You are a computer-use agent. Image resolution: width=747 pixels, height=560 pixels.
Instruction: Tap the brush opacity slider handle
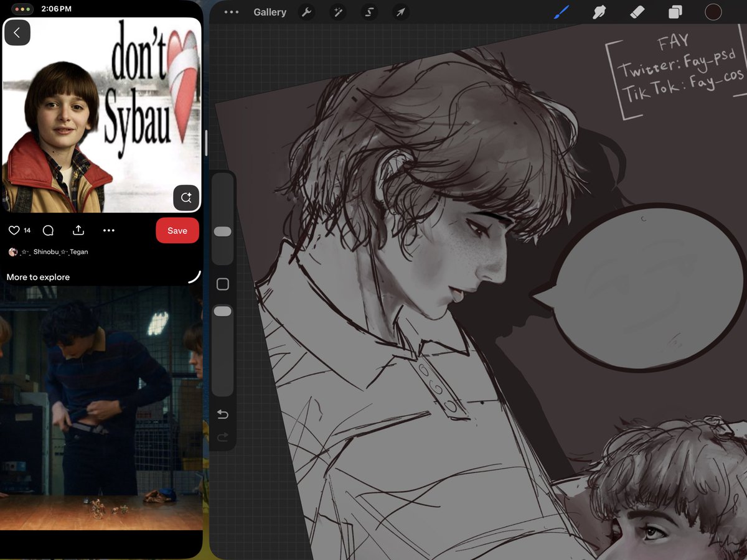coord(222,310)
